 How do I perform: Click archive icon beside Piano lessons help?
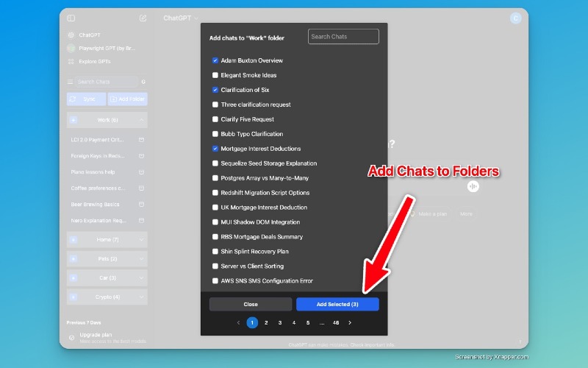coord(141,172)
